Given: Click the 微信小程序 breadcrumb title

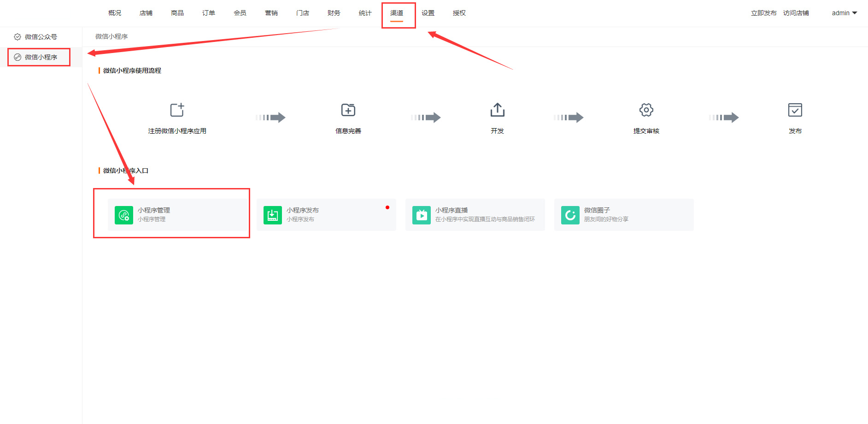Looking at the screenshot, I should pyautogui.click(x=111, y=36).
